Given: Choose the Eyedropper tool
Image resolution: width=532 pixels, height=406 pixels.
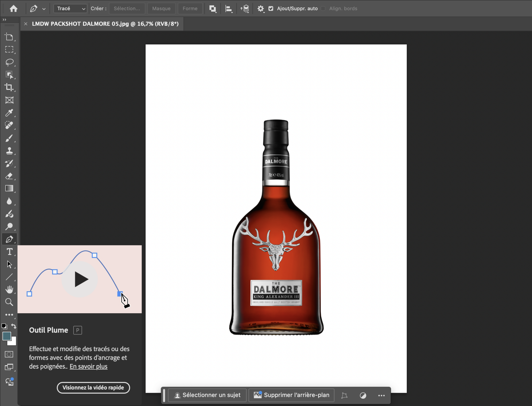Looking at the screenshot, I should point(9,113).
